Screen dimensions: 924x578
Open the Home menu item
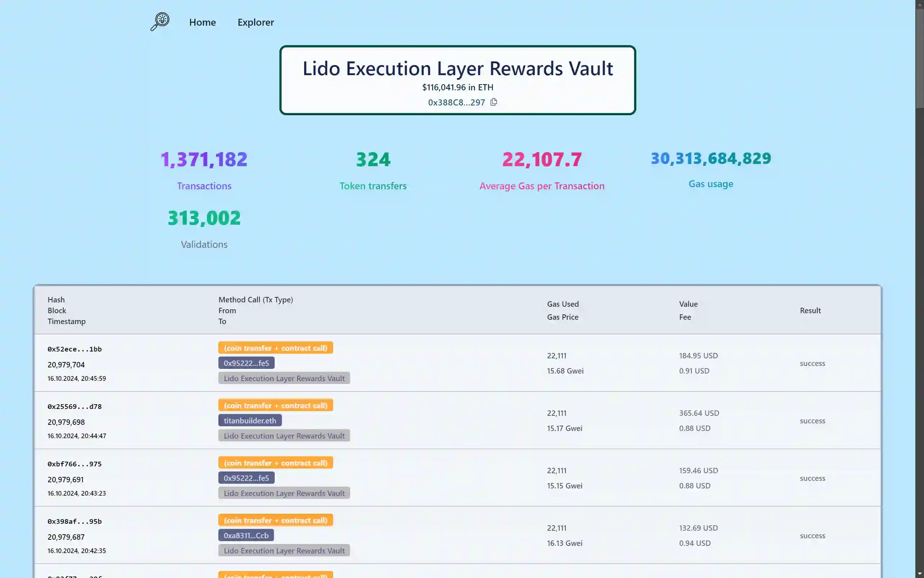202,22
